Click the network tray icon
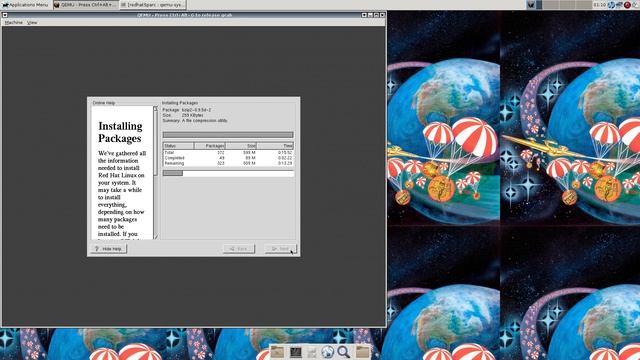 (x=619, y=5)
